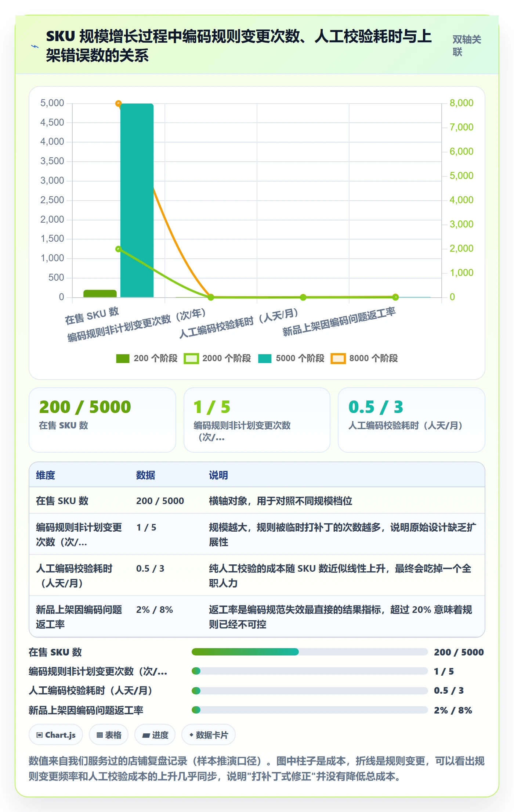Click the tall teal bar in the chart
The height and width of the screenshot is (812, 514).
point(137,200)
